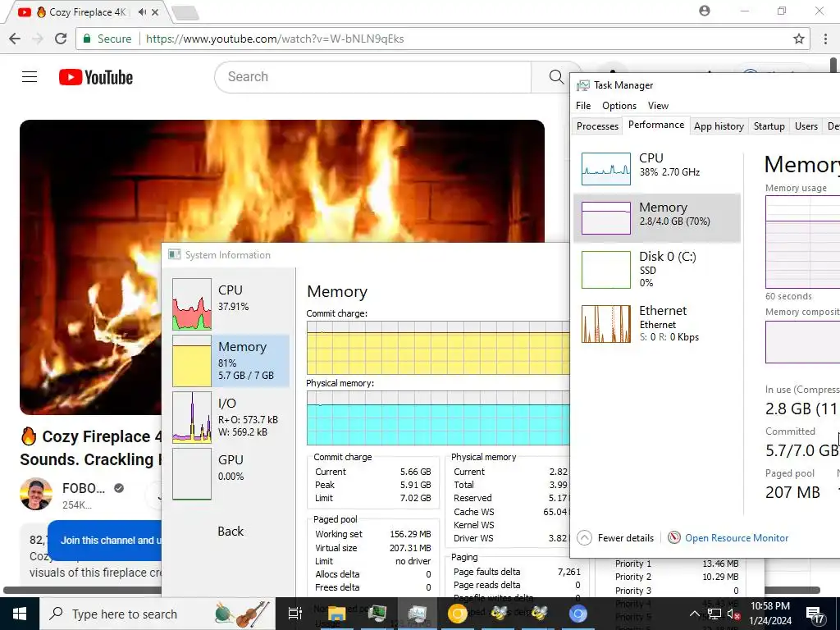The height and width of the screenshot is (630, 840).
Task: Open a new Chrome tab
Action: tap(186, 13)
